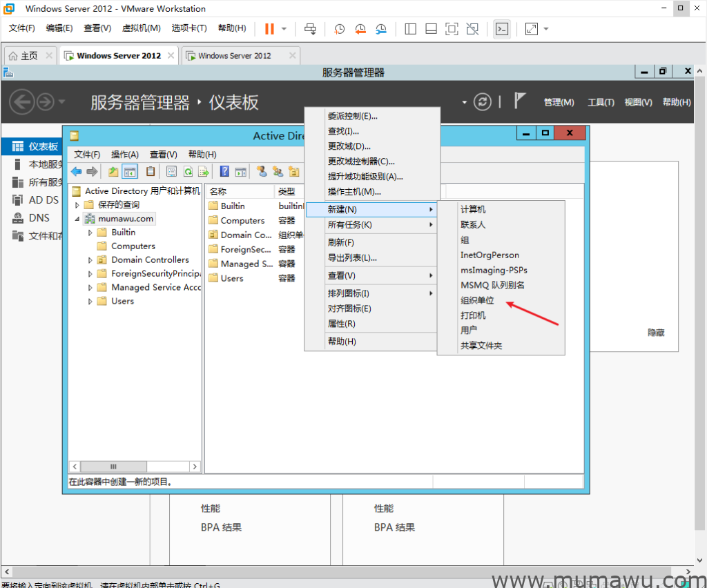
Task: Open Server Manager 工具(T) menu
Action: [x=601, y=102]
